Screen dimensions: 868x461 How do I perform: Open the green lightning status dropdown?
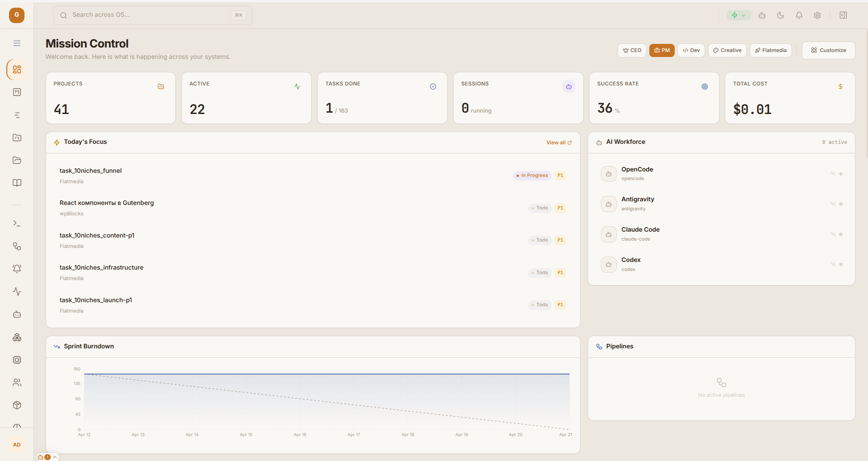739,15
